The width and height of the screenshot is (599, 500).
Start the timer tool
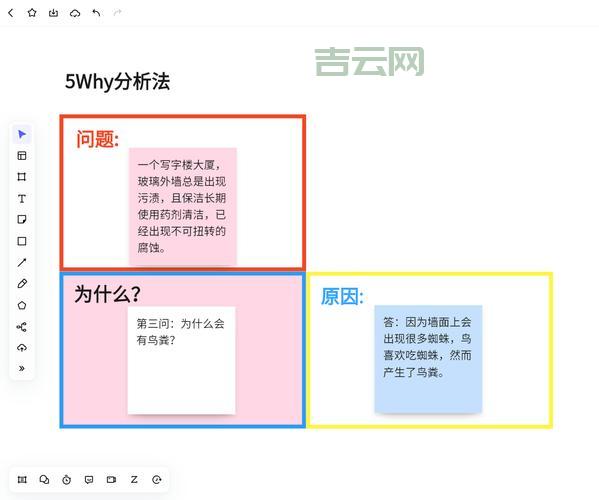pyautogui.click(x=66, y=480)
